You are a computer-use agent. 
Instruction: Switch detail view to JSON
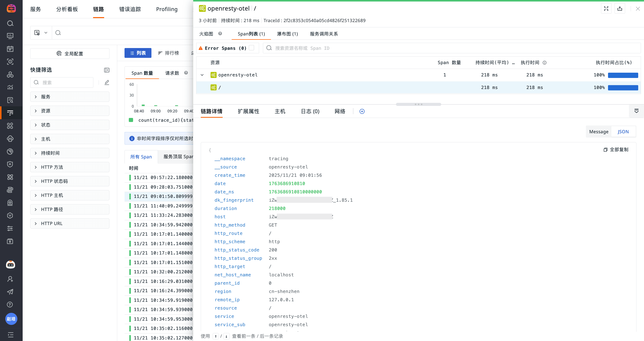click(623, 132)
